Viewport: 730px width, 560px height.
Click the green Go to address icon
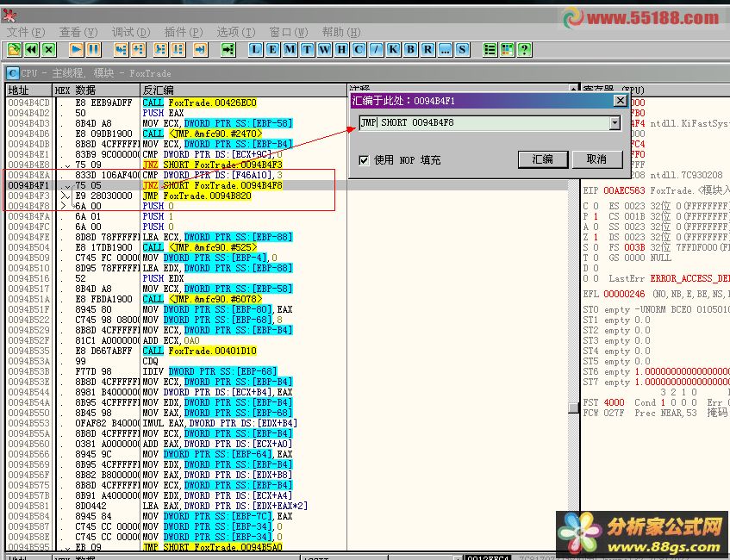[x=228, y=49]
